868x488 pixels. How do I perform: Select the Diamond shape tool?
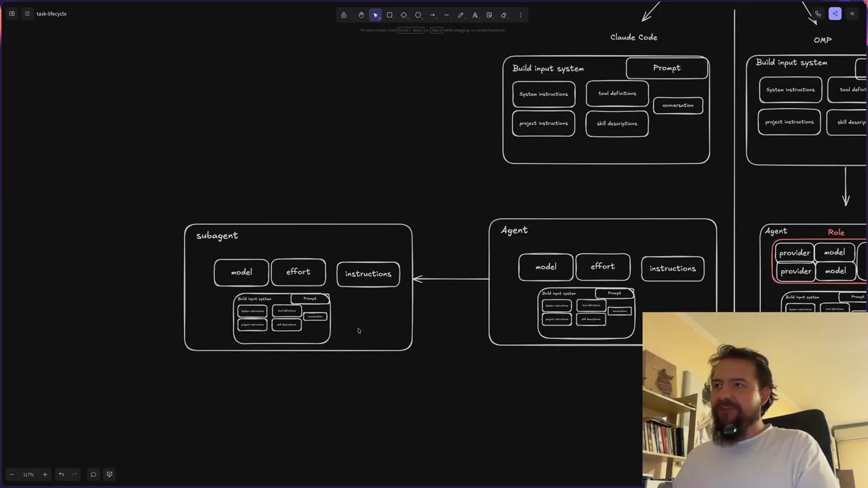point(403,15)
